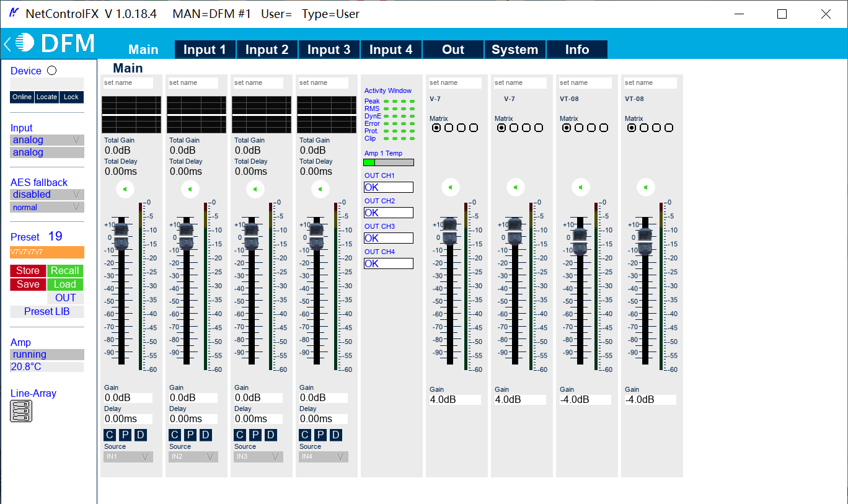Switch to the Input 1 tab
Image resolution: width=848 pixels, height=504 pixels.
pyautogui.click(x=205, y=50)
